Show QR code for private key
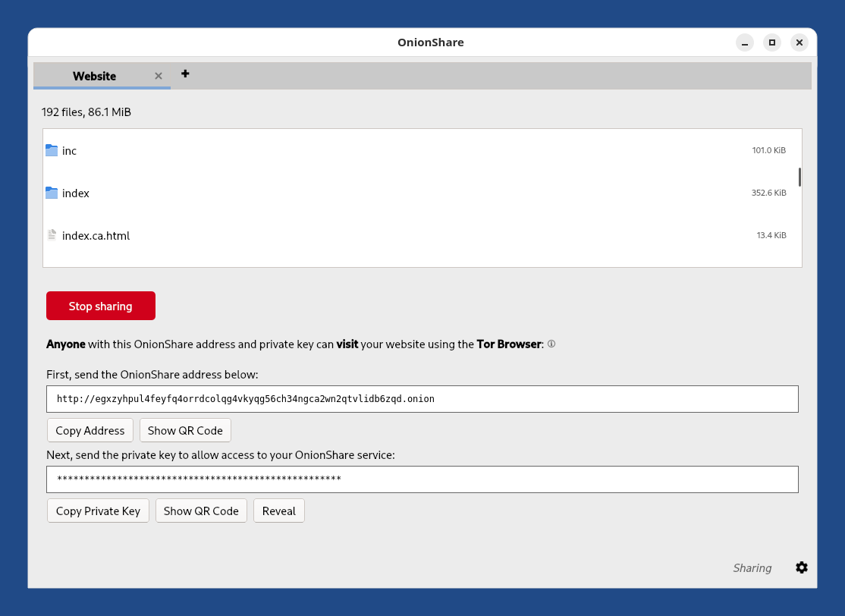The width and height of the screenshot is (845, 616). (201, 511)
